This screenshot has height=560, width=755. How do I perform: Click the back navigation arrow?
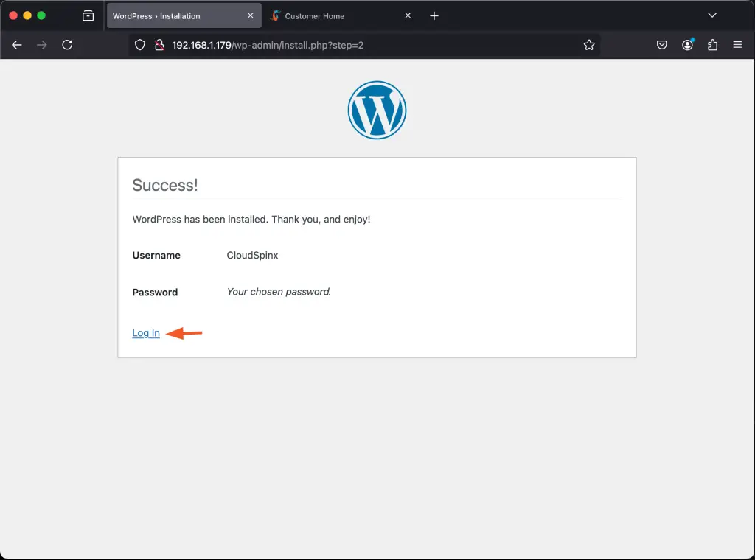tap(16, 44)
